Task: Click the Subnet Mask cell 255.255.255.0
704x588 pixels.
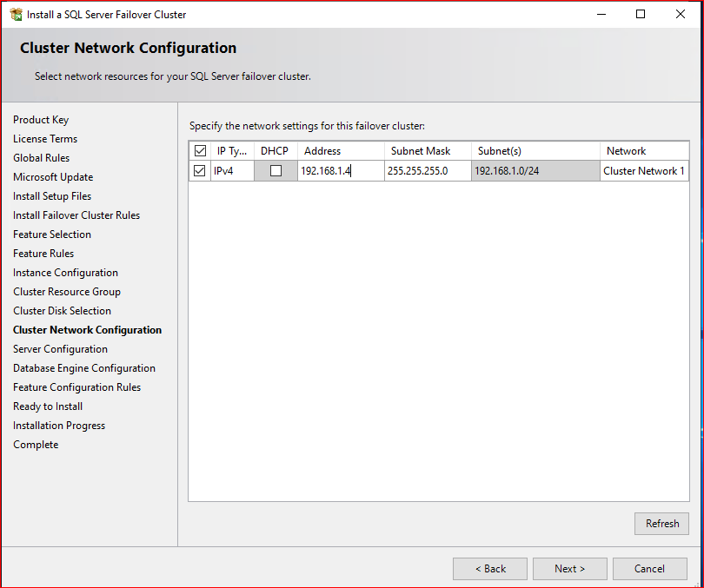Action: pos(428,171)
